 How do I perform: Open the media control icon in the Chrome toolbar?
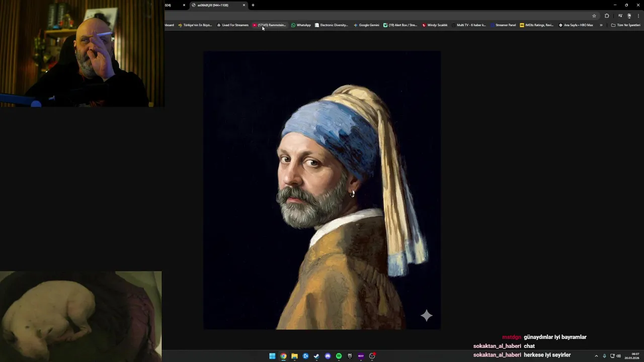[x=620, y=16]
